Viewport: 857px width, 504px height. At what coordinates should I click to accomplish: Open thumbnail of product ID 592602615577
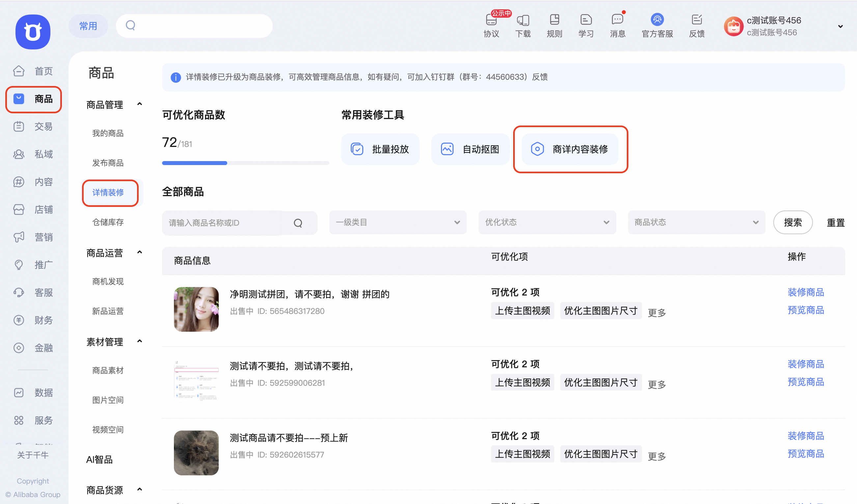pos(196,453)
